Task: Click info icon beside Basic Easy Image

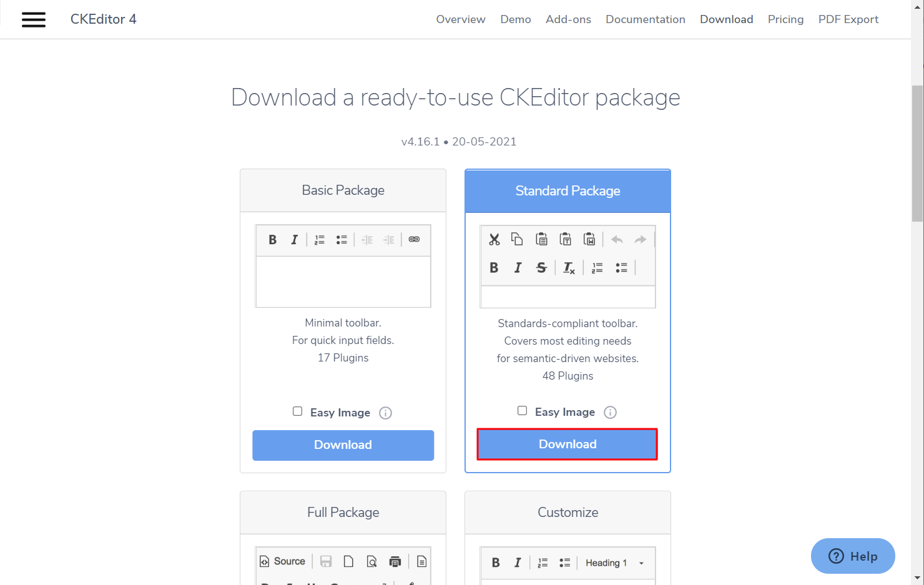Action: (x=386, y=413)
